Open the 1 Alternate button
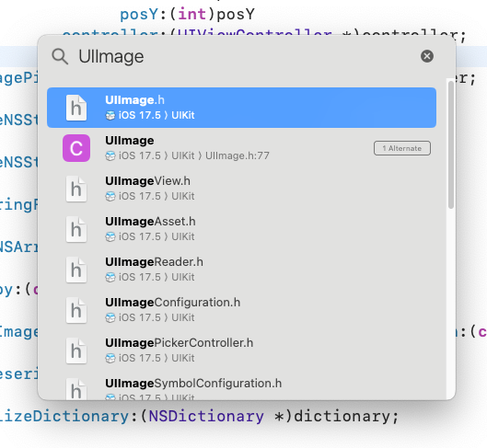Image resolution: width=487 pixels, height=448 pixels. [402, 148]
